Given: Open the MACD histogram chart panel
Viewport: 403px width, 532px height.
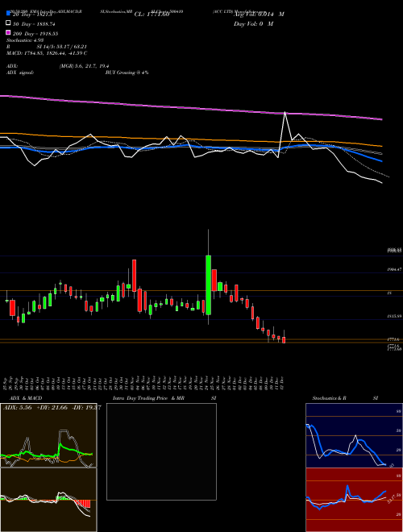Looking at the screenshot, I should tap(48, 500).
